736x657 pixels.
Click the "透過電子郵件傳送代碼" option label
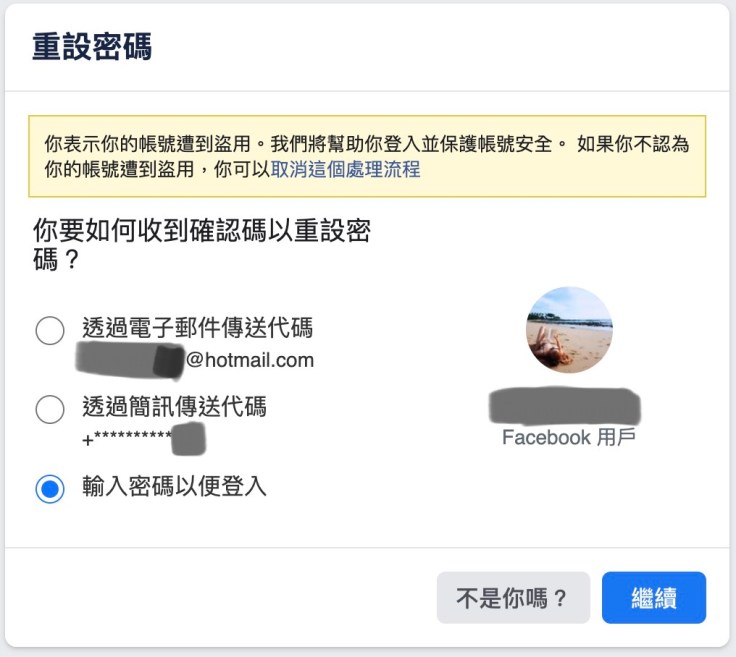click(x=197, y=328)
